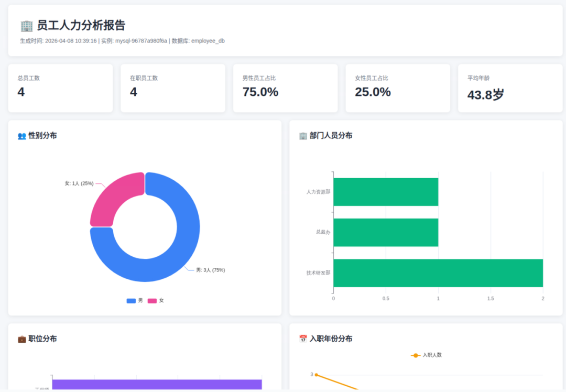Click the 总裁办 axis label
566x392 pixels.
tap(323, 233)
